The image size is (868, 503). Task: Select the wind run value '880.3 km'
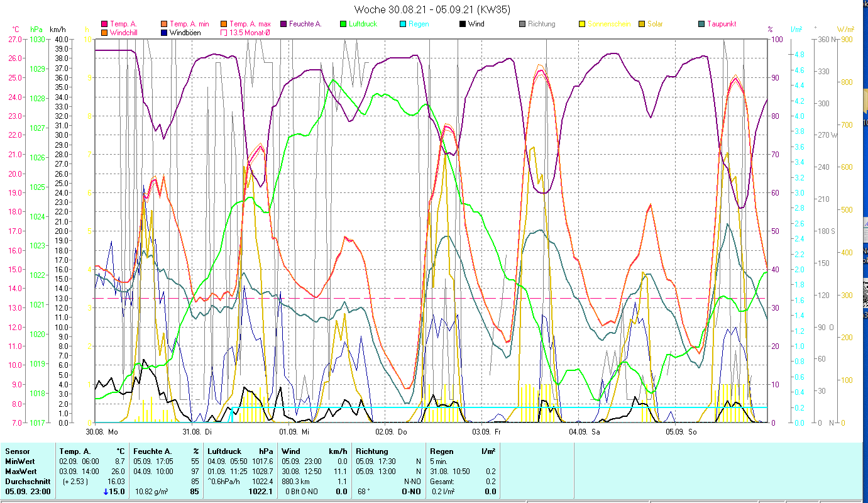(296, 482)
